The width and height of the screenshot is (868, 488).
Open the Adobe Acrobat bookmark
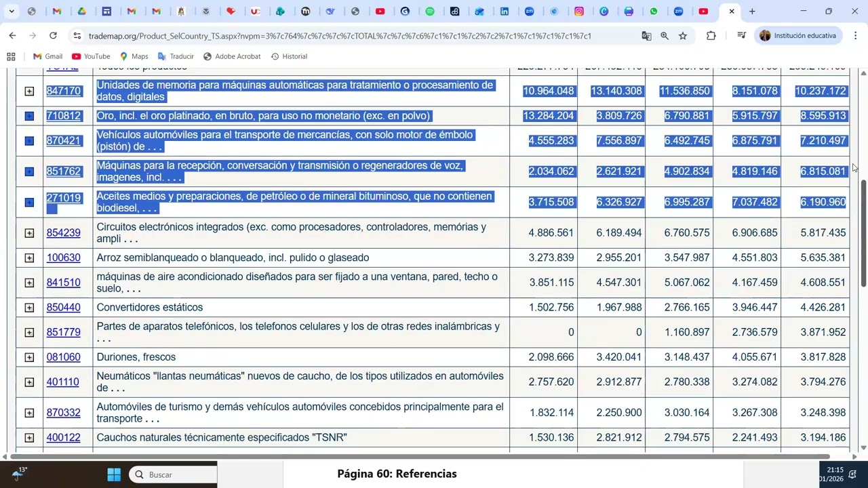pyautogui.click(x=232, y=56)
